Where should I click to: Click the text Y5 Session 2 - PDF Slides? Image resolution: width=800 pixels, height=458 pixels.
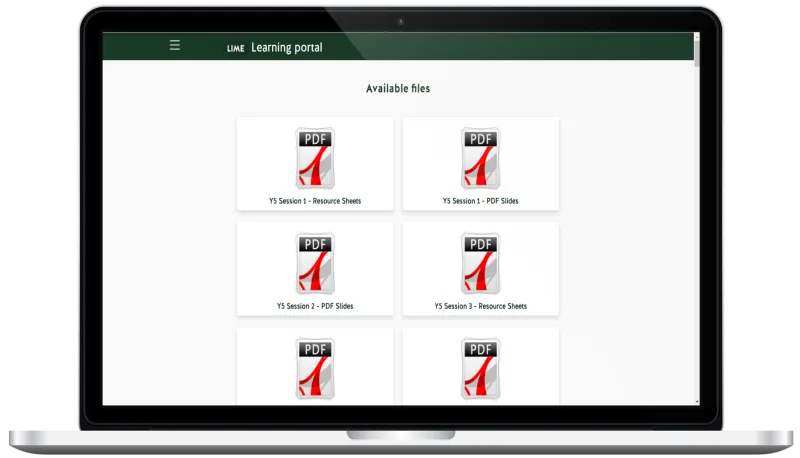315,306
